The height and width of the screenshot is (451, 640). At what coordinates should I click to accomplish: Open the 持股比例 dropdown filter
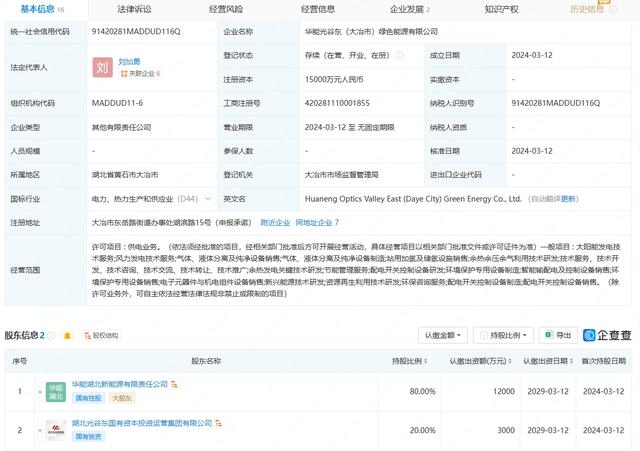click(x=505, y=335)
